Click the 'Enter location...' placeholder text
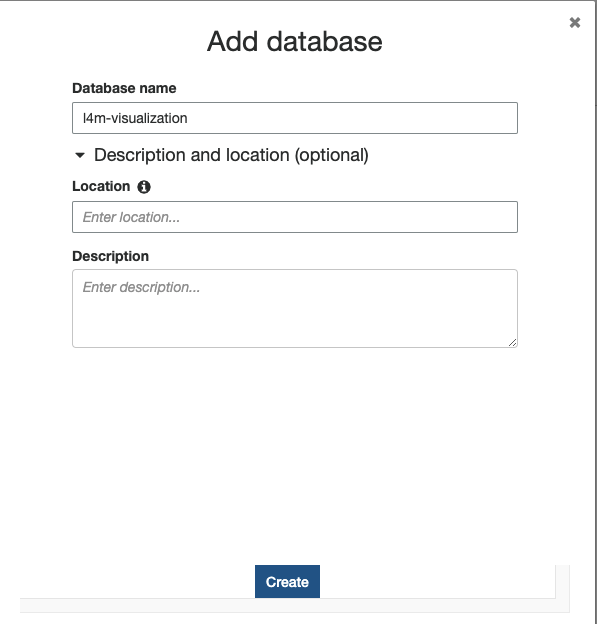The width and height of the screenshot is (597, 624). [x=131, y=217]
